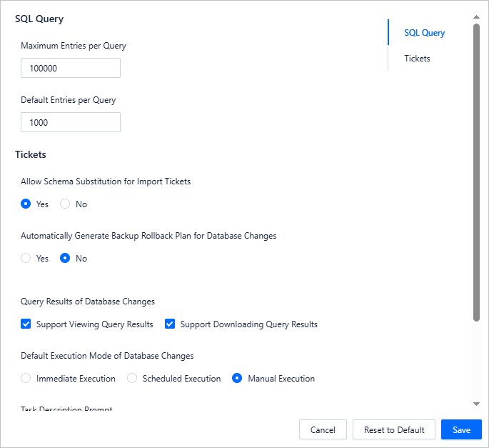Click the Maximum Entries per Query field

pos(70,69)
